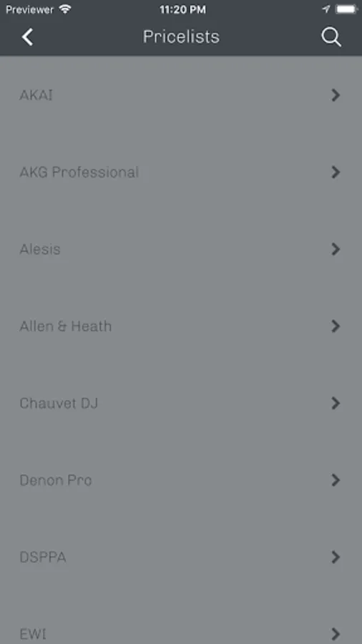This screenshot has height=644, width=362.
Task: Tap the battery indicator icon
Action: pyautogui.click(x=346, y=9)
